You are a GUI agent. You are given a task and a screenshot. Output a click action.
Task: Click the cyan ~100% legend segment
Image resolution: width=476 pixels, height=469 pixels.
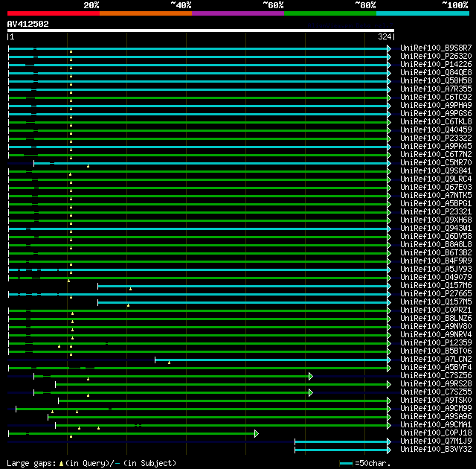[x=422, y=13]
